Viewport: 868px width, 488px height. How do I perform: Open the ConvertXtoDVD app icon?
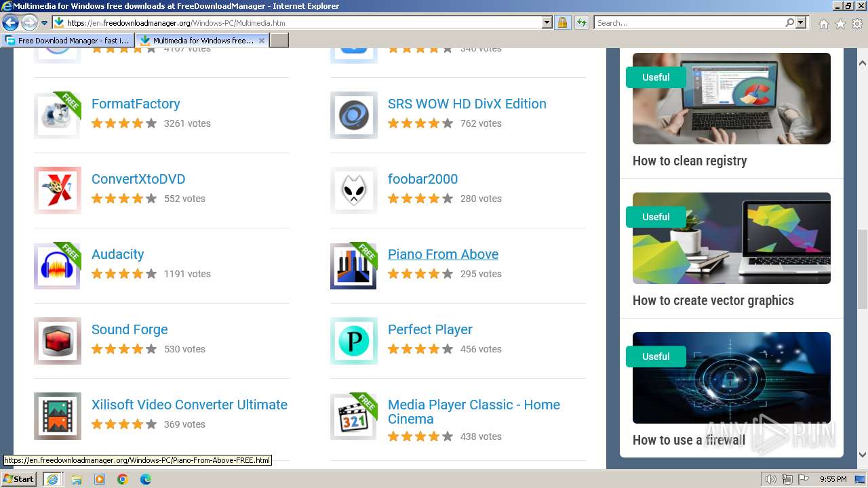tap(58, 190)
